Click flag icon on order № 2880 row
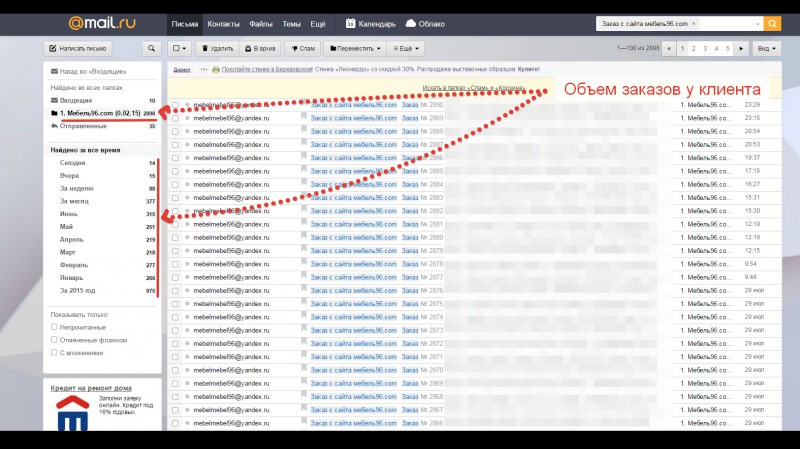The height and width of the screenshot is (449, 800). tap(304, 237)
